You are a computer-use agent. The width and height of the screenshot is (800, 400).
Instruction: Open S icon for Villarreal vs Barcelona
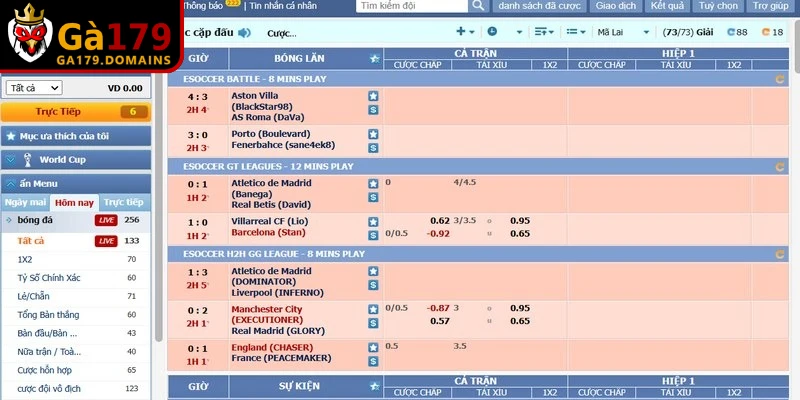point(373,235)
